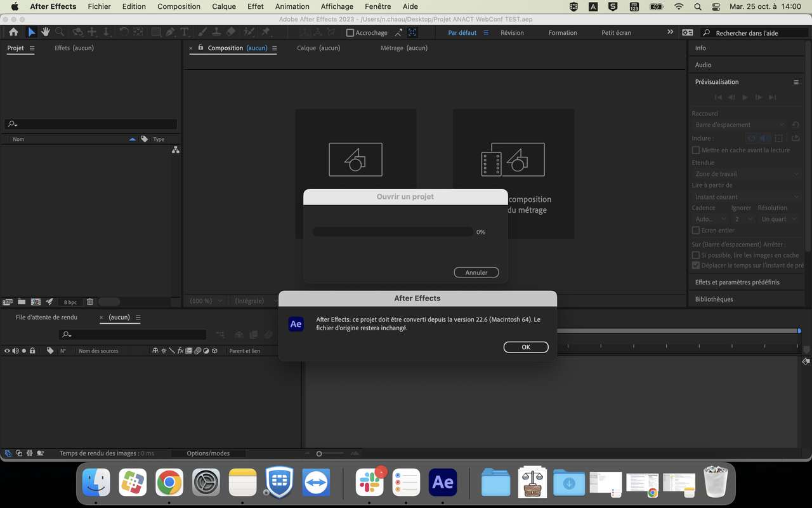The image size is (812, 508).
Task: Enable Mettre en cache avant la lecture
Action: point(696,150)
